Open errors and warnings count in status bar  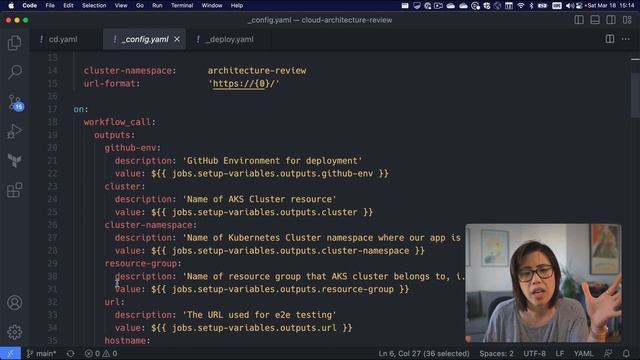(x=101, y=353)
